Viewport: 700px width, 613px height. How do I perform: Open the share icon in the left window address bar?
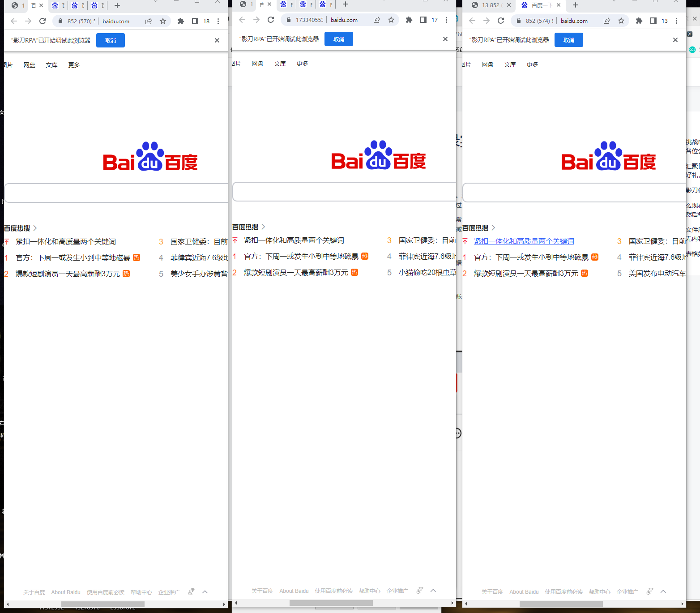pyautogui.click(x=149, y=21)
